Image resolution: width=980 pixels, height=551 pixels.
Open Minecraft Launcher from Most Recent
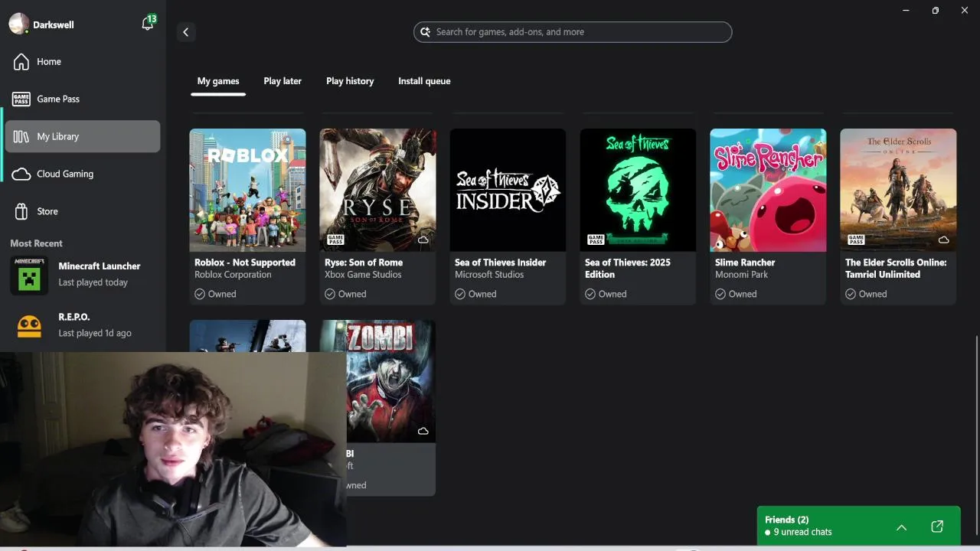tap(83, 274)
